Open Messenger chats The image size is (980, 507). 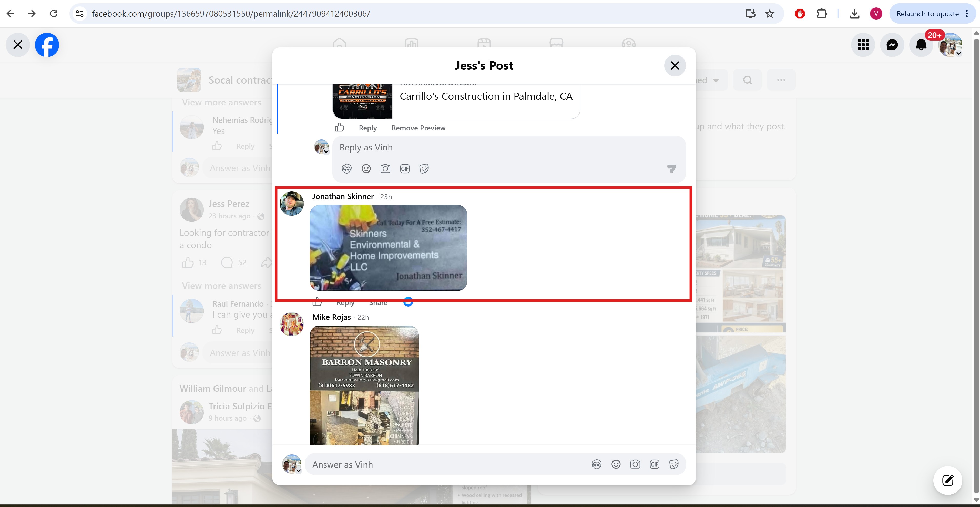[x=892, y=45]
